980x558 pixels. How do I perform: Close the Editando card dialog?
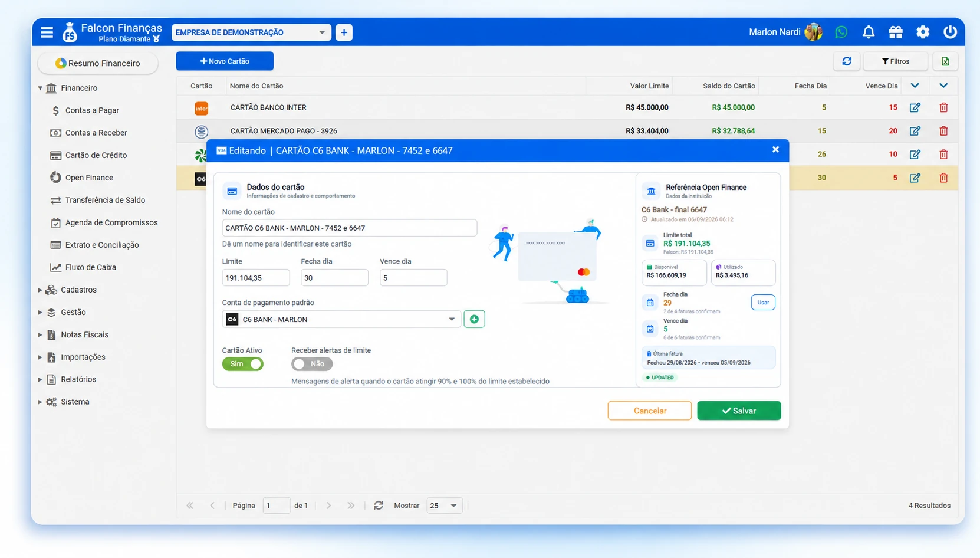775,150
